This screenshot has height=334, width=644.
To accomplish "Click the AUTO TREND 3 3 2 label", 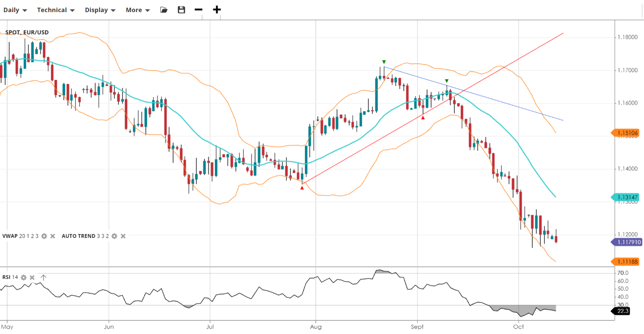I will [85, 236].
